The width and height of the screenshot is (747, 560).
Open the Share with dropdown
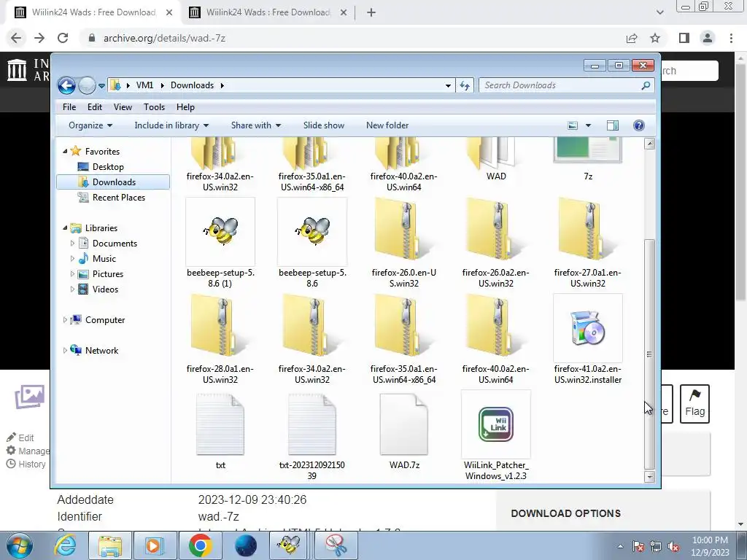[x=256, y=125]
